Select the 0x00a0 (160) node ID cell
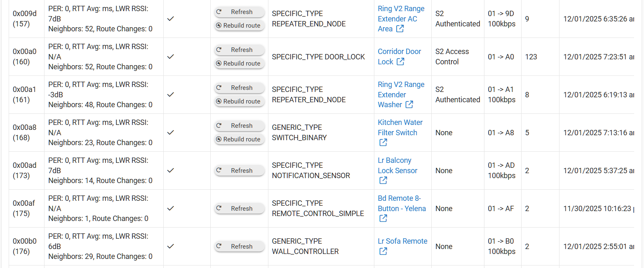644x268 pixels. [25, 56]
